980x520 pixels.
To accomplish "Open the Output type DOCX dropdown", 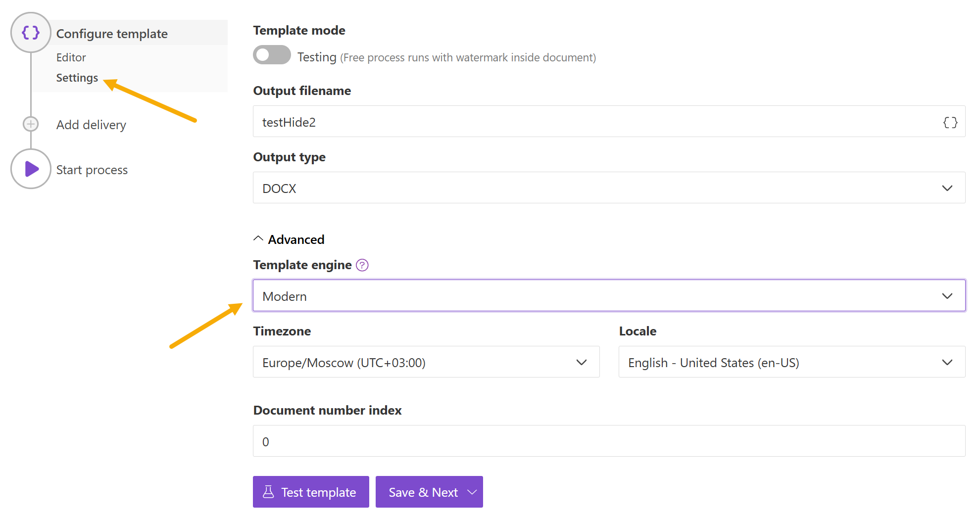I will pos(608,188).
